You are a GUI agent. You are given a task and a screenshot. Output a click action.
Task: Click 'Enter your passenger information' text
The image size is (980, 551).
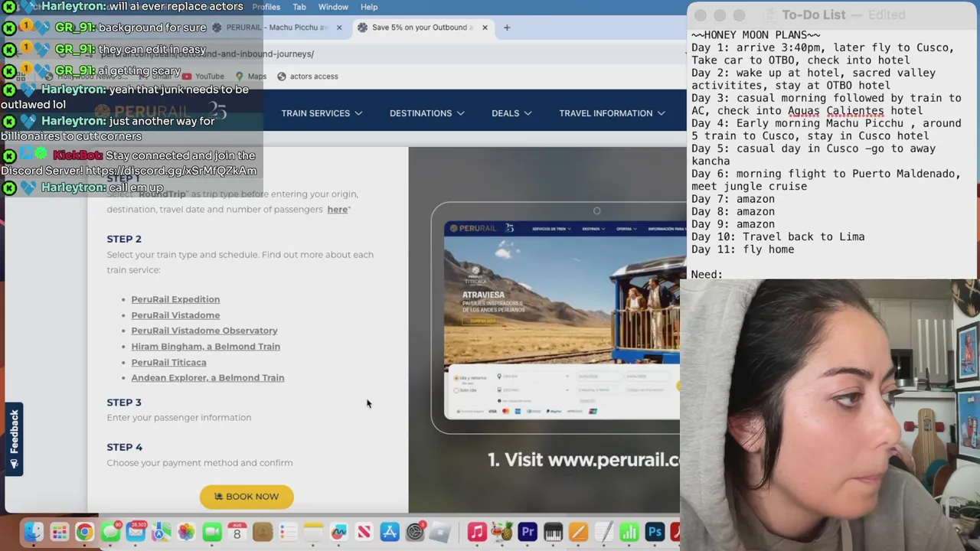pos(179,418)
